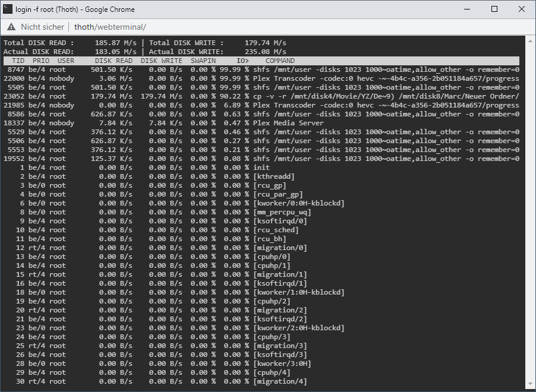Image resolution: width=536 pixels, height=392 pixels.
Task: Click the [cpuhp/0] process entry
Action: tap(272, 257)
